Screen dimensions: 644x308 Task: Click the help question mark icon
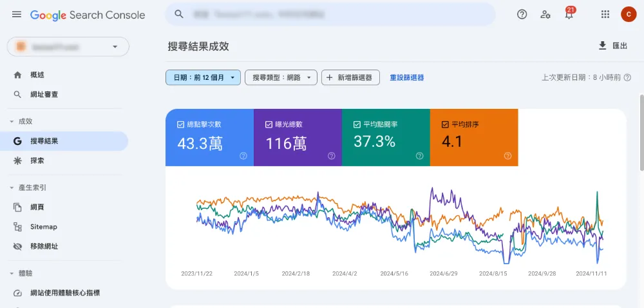click(x=522, y=14)
